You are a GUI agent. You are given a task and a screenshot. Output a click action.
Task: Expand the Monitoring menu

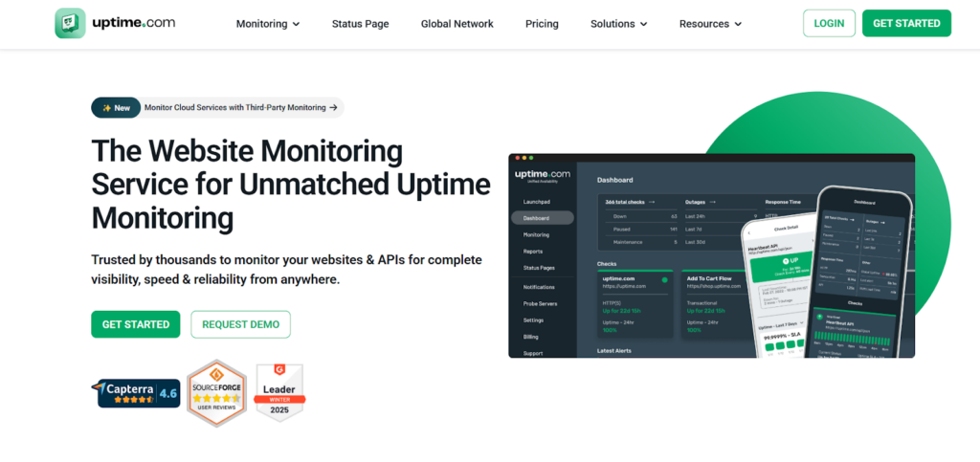click(268, 24)
